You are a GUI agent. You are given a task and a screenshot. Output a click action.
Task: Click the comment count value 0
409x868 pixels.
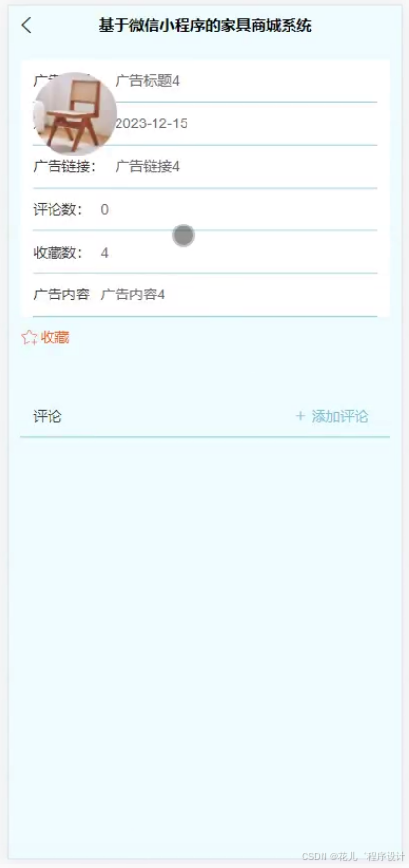pos(105,209)
